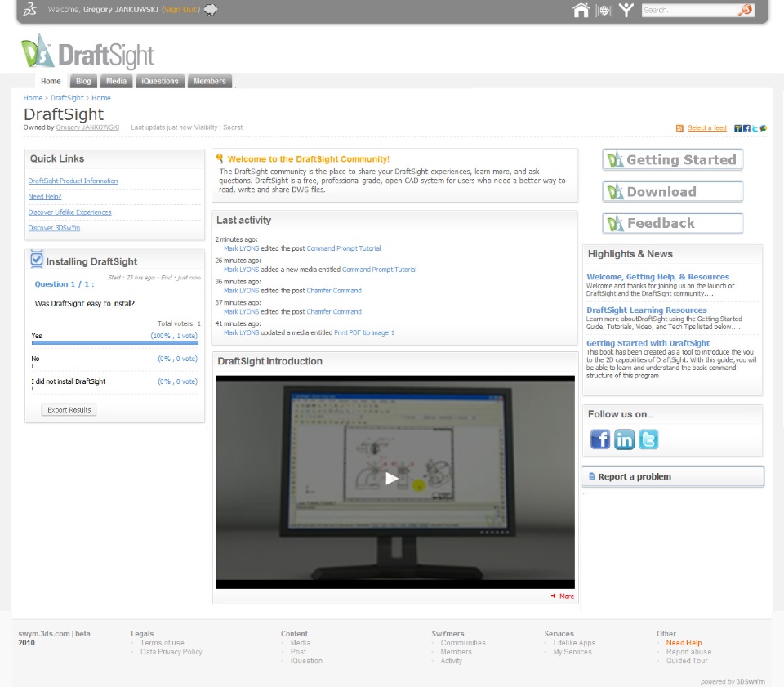Click into the Search field
The width and height of the screenshot is (784, 687).
(x=689, y=10)
